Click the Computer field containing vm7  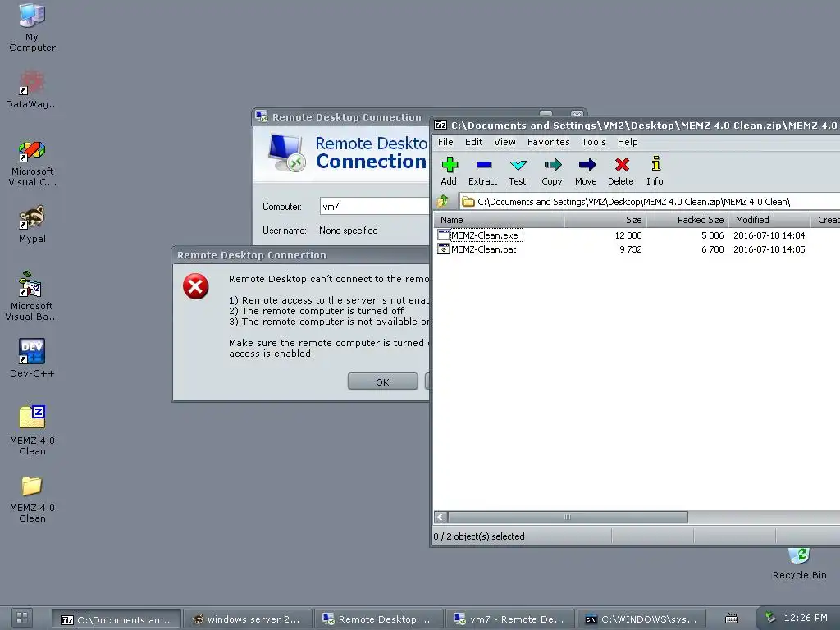click(x=374, y=206)
